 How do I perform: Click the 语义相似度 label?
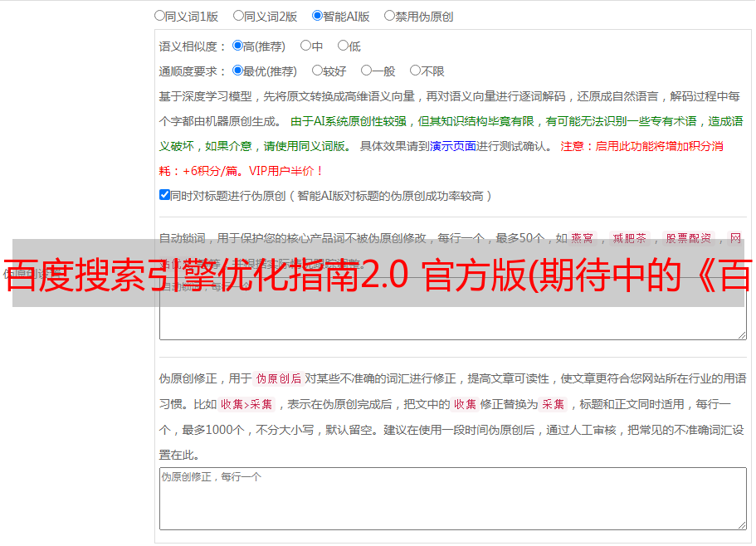[x=193, y=46]
